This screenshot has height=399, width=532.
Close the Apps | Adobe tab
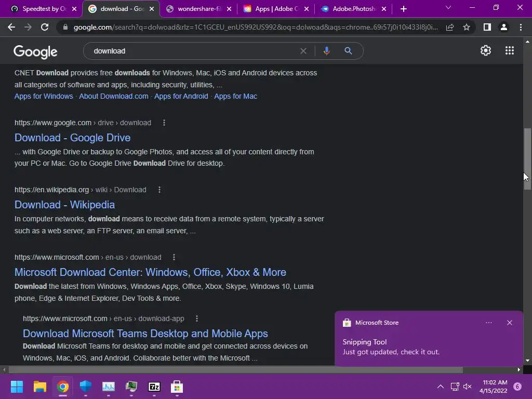pyautogui.click(x=307, y=9)
